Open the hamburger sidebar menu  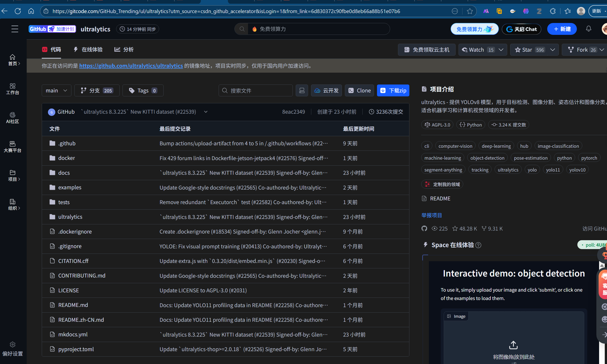click(x=15, y=29)
